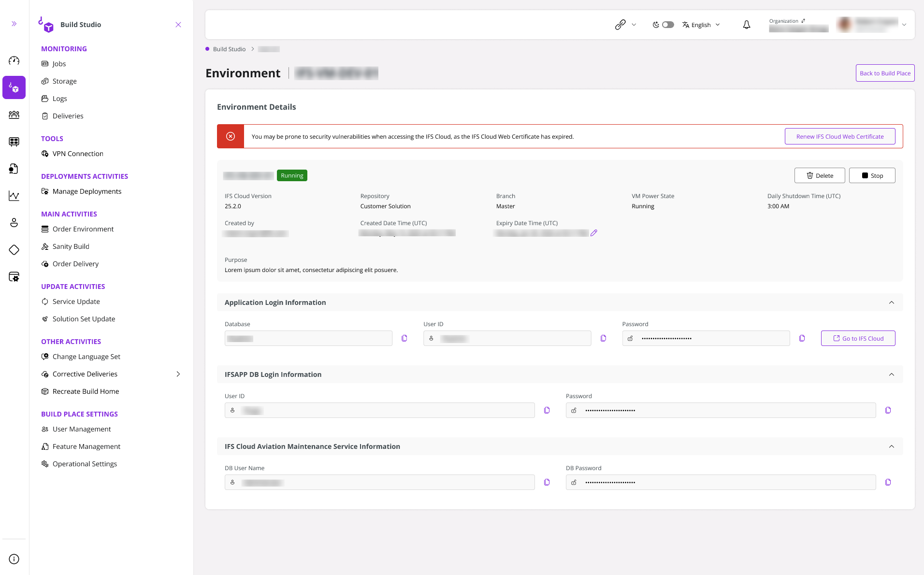Image resolution: width=924 pixels, height=575 pixels.
Task: Click the IFS Cloud Version value 25.2.0
Action: (x=233, y=206)
